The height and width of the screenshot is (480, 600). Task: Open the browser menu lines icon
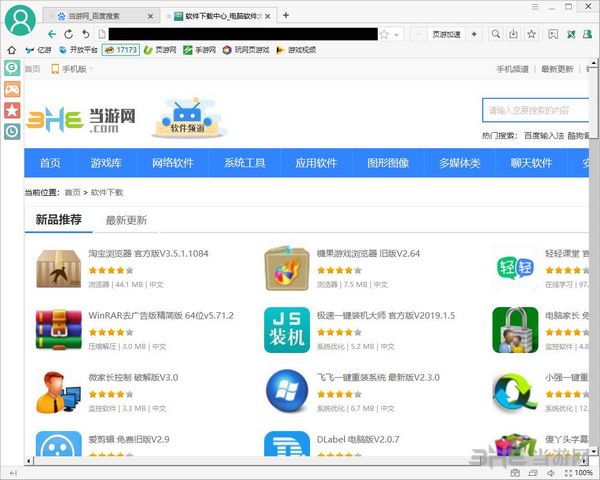(x=535, y=7)
